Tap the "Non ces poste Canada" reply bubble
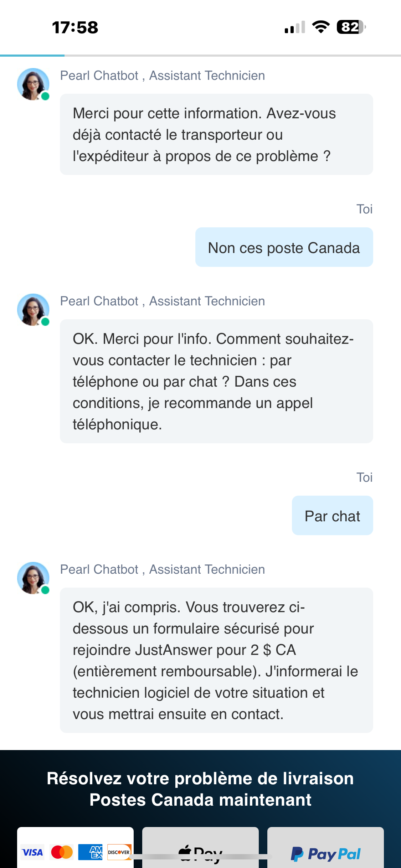This screenshot has width=401, height=868. point(284,248)
